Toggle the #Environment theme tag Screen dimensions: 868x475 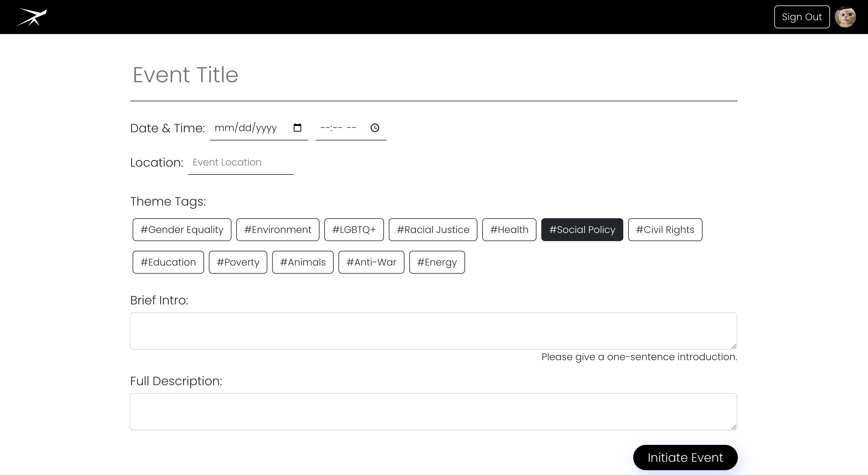tap(278, 230)
